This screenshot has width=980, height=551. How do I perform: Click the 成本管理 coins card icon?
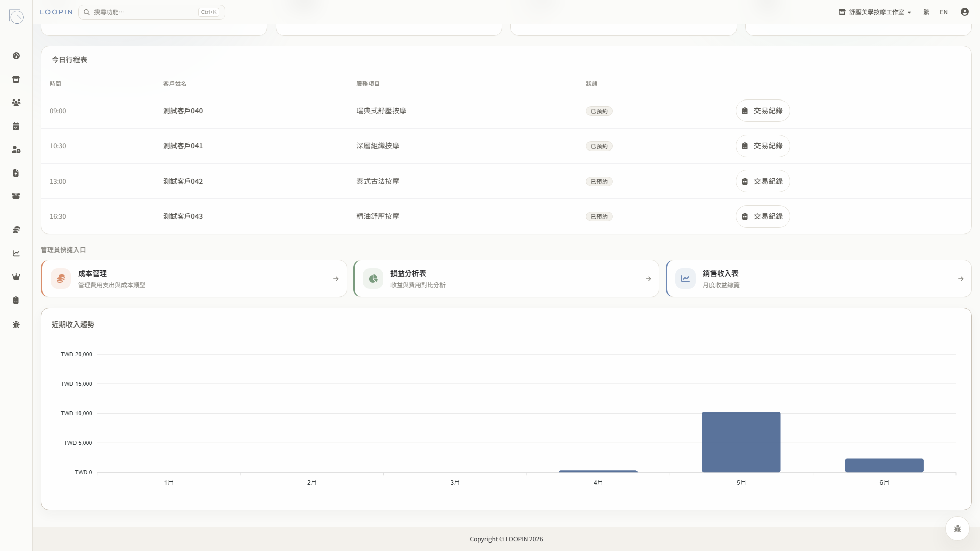click(61, 279)
